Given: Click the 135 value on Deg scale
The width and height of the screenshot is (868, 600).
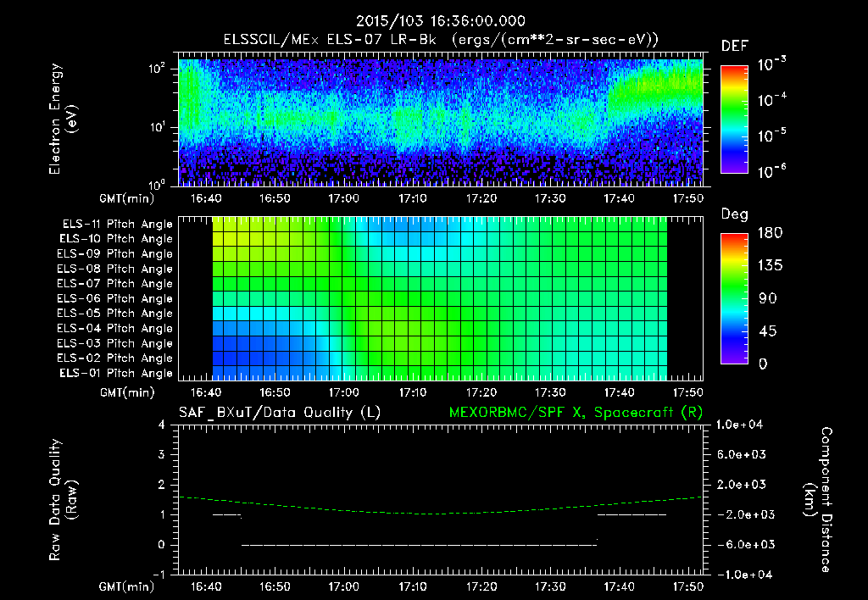Looking at the screenshot, I should pos(770,266).
